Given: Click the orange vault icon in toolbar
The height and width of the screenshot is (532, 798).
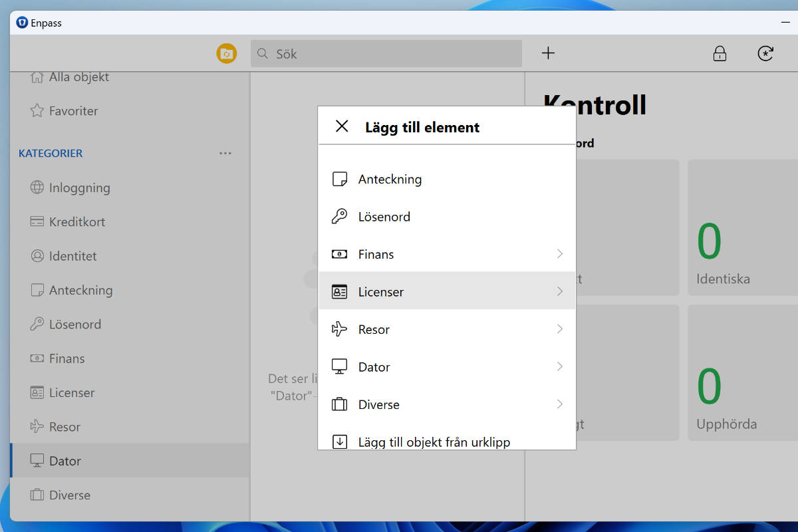Looking at the screenshot, I should 227,53.
